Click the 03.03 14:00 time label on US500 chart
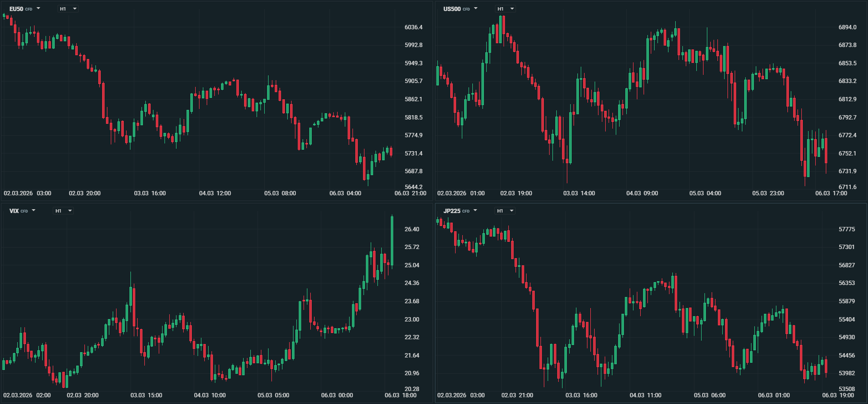The height and width of the screenshot is (404, 868). (x=579, y=193)
